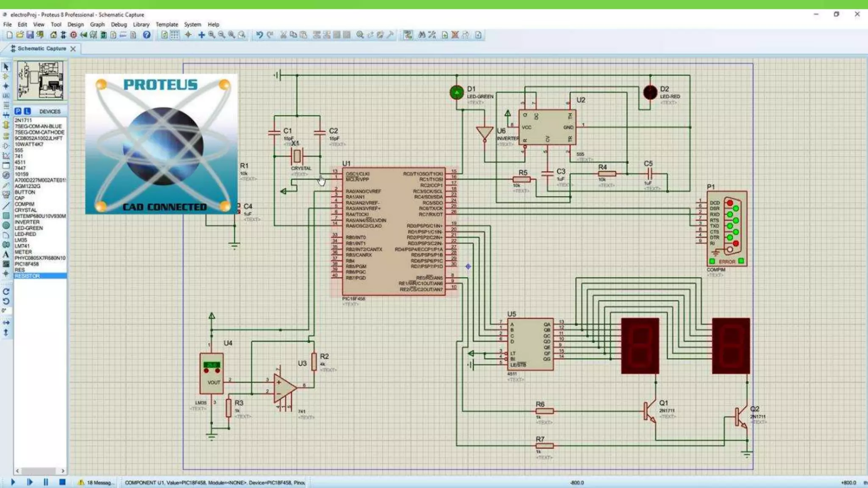Switch to the Schematic Capture tab
This screenshot has height=488, width=868.
[42, 49]
